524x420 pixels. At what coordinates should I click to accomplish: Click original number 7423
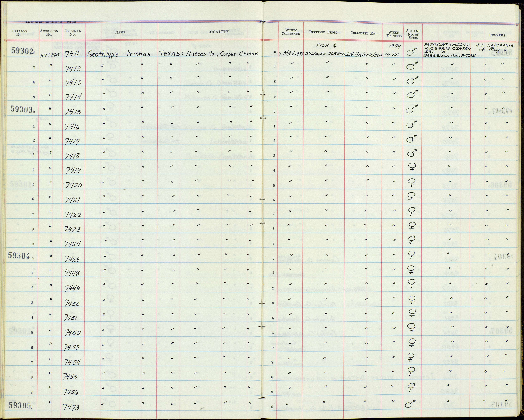(73, 229)
